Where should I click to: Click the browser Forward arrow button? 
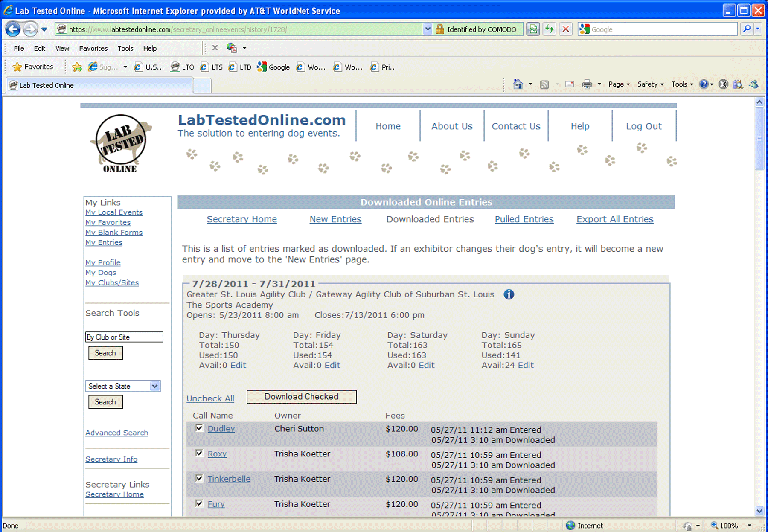(x=30, y=29)
